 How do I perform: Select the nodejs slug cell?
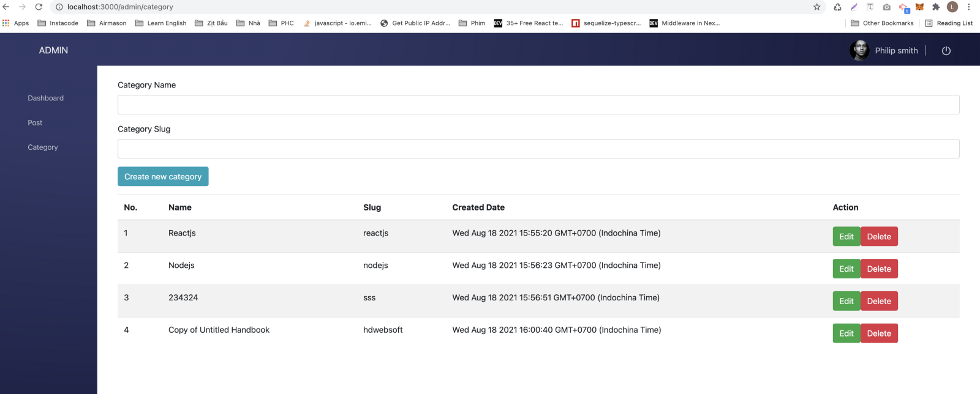tap(375, 266)
